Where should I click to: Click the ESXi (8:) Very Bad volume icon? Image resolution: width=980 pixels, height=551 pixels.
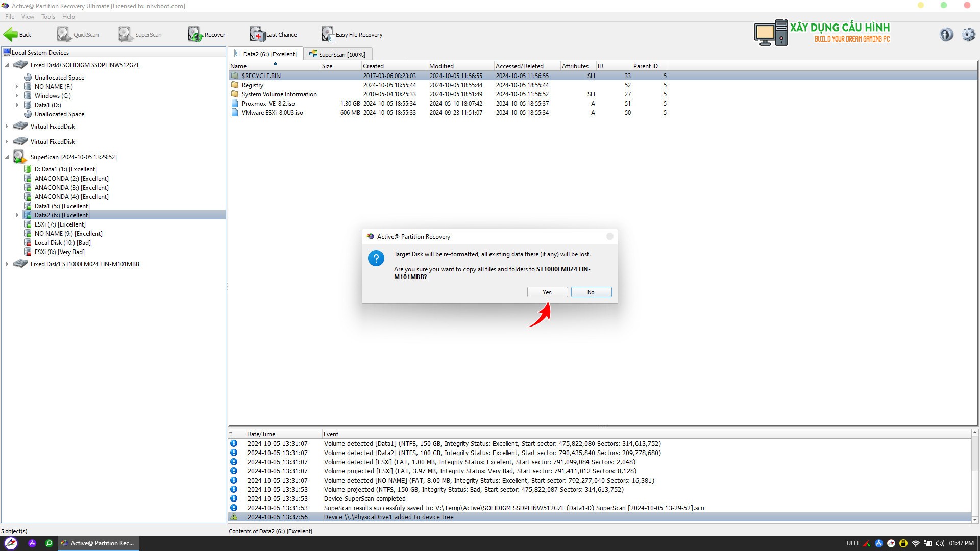point(28,252)
